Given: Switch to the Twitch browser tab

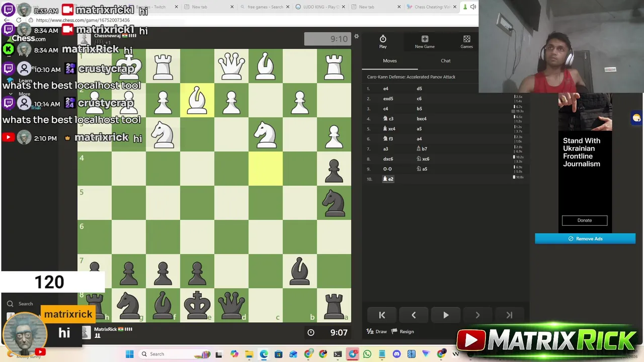Looking at the screenshot, I should pyautogui.click(x=151, y=7).
